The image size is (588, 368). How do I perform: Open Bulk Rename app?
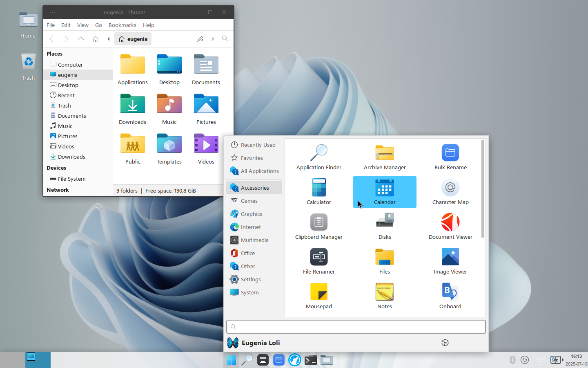[x=450, y=157]
